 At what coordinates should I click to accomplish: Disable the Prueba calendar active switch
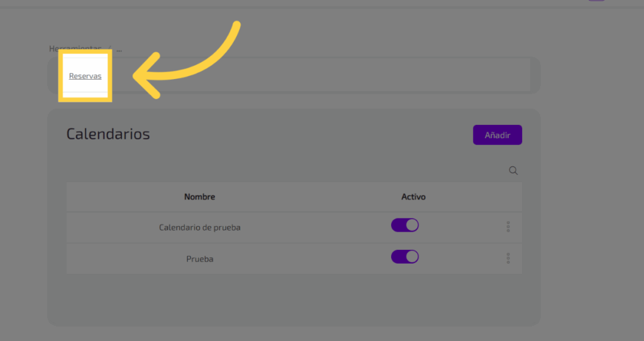405,257
